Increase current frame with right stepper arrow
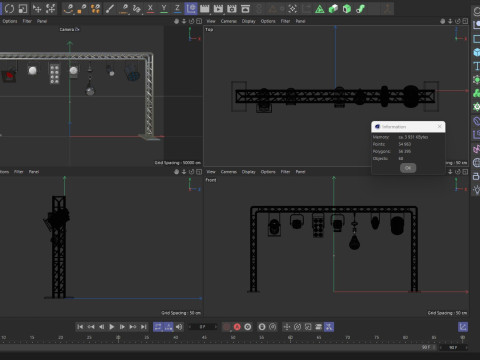The width and height of the screenshot is (480, 360). pos(215,327)
